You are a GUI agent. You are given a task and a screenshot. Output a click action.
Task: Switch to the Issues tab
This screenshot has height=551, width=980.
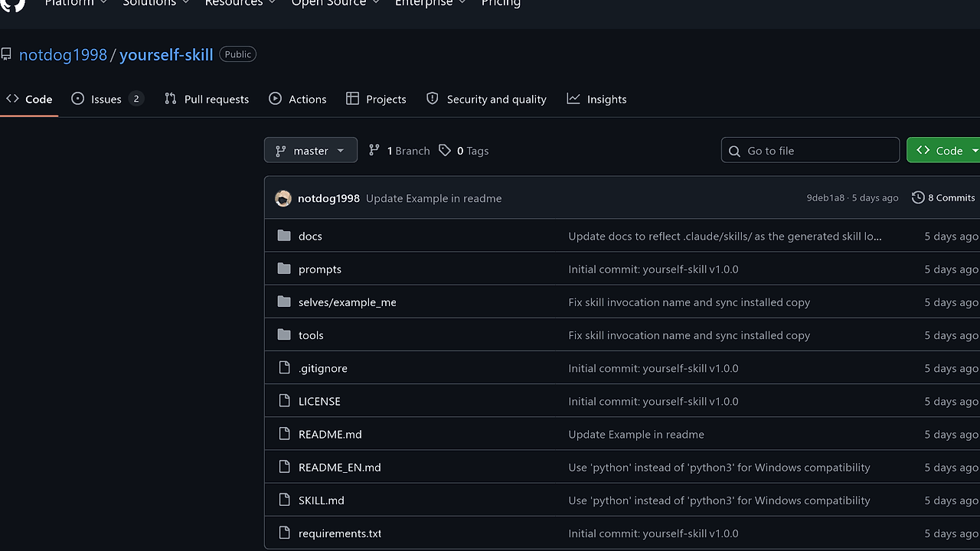[107, 99]
